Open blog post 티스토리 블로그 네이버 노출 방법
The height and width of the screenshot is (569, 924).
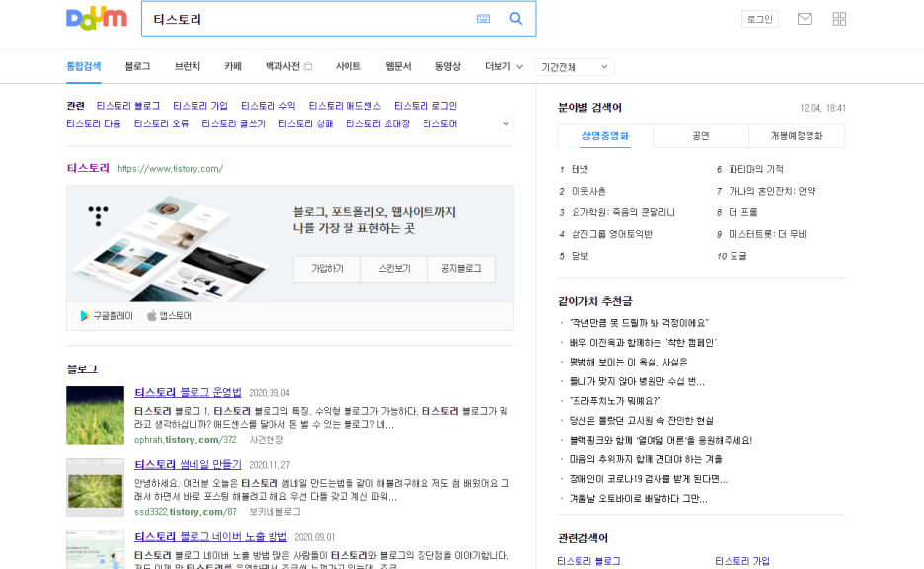coord(210,537)
